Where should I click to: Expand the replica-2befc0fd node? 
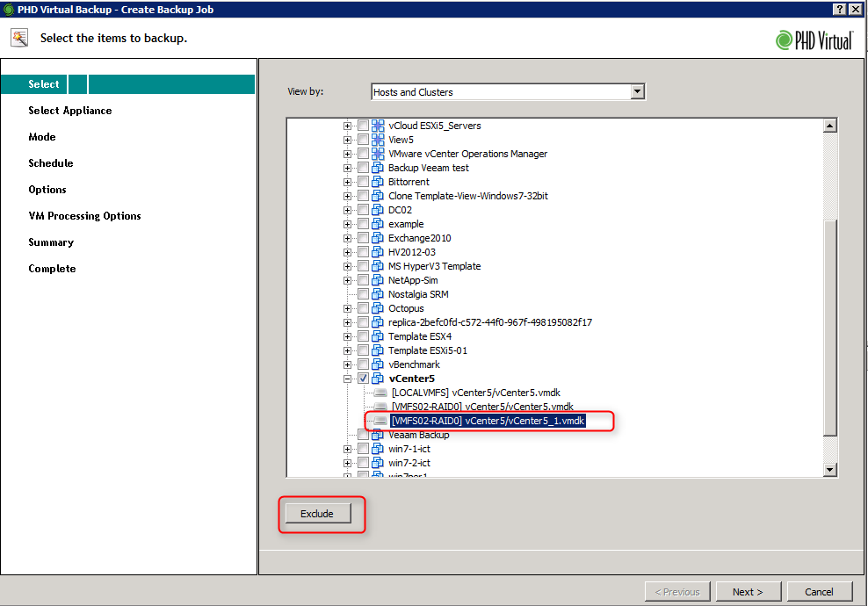click(347, 322)
